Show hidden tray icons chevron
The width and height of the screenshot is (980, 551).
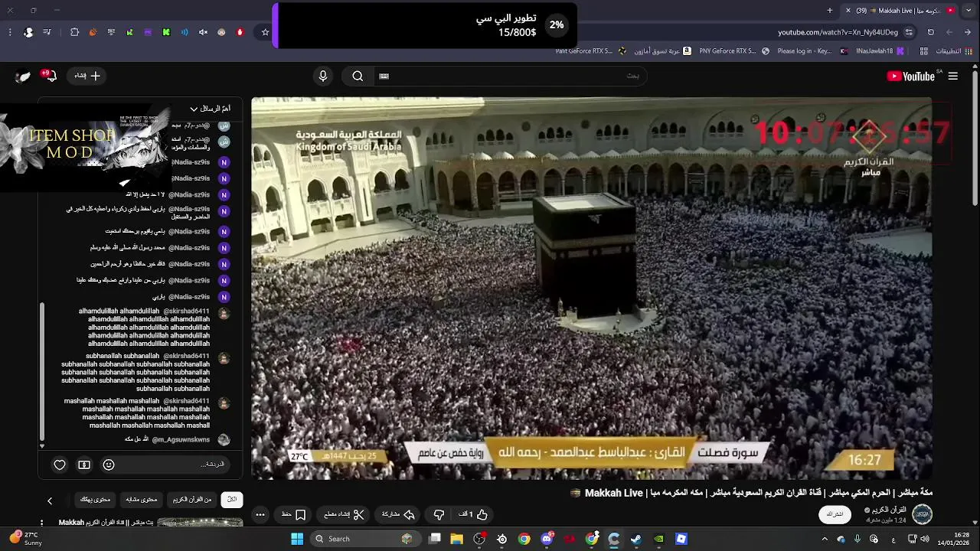click(x=825, y=539)
